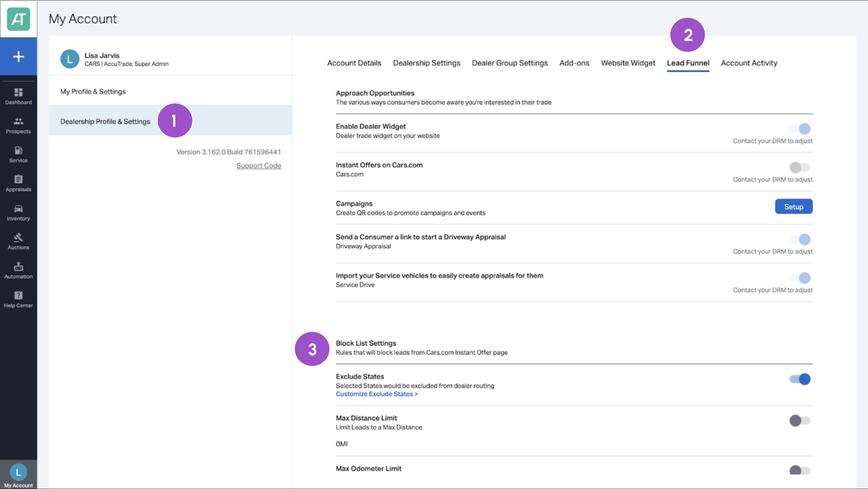This screenshot has height=489, width=868.
Task: Toggle Instant Offers on Cars.com switch
Action: [800, 167]
